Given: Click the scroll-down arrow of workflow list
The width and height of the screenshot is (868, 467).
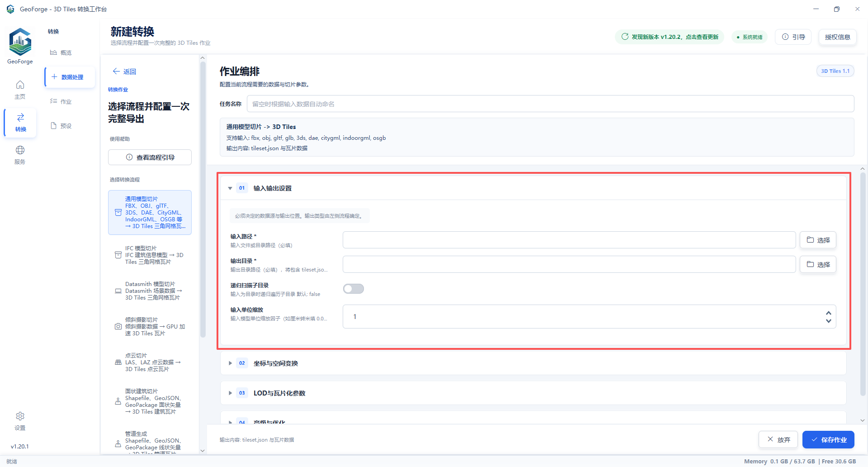Looking at the screenshot, I should tap(203, 450).
